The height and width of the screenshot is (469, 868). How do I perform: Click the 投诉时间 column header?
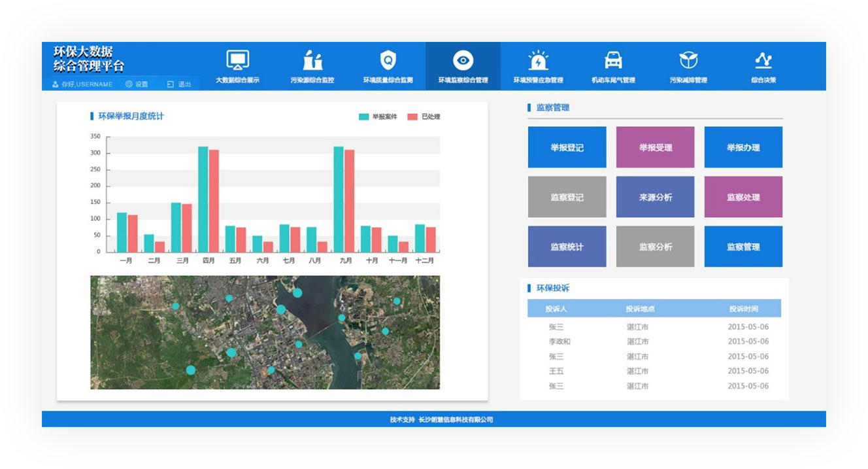pos(744,309)
